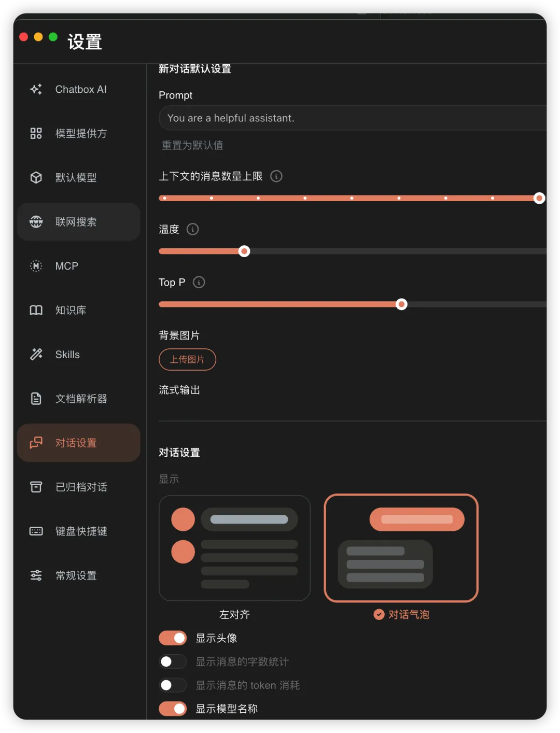Select the left-aligned layout thumbnail
Image resolution: width=560 pixels, height=733 pixels.
pyautogui.click(x=234, y=548)
